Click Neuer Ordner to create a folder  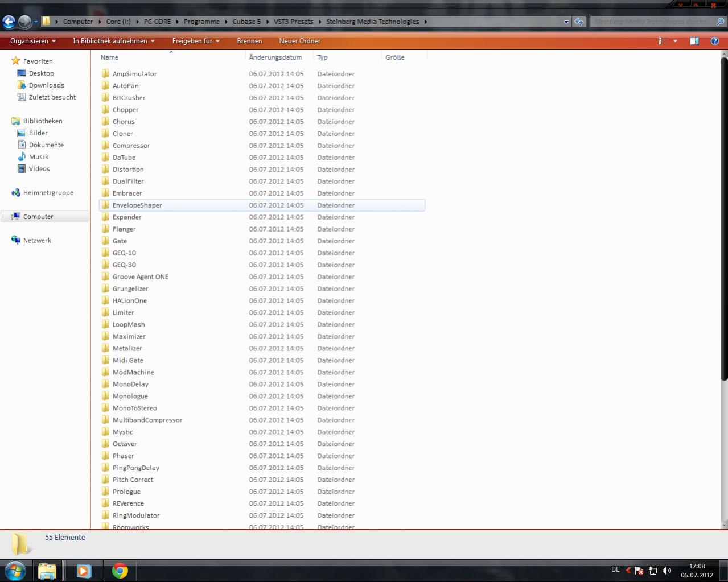299,41
